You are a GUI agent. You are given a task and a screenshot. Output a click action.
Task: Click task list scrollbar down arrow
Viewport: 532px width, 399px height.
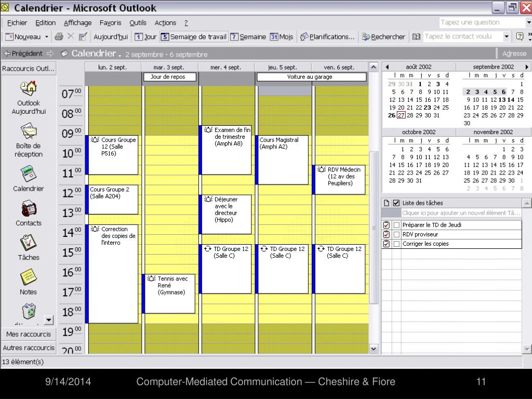pyautogui.click(x=527, y=349)
